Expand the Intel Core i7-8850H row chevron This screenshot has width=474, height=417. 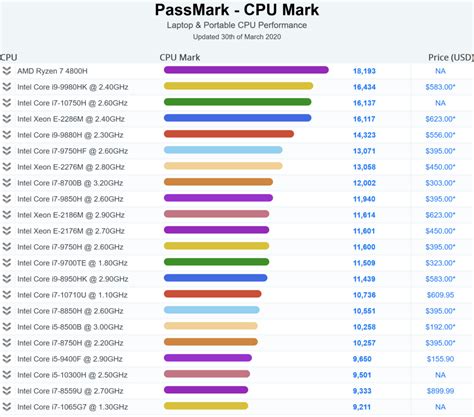7,311
